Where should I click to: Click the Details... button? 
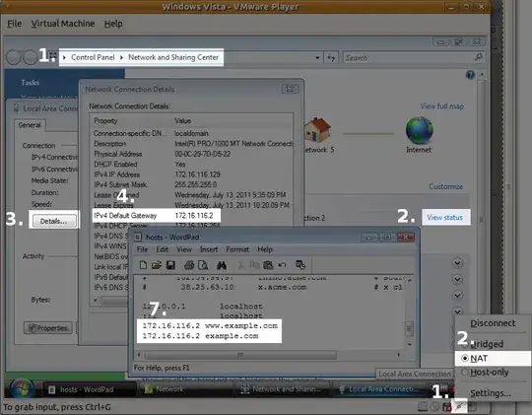(54, 221)
